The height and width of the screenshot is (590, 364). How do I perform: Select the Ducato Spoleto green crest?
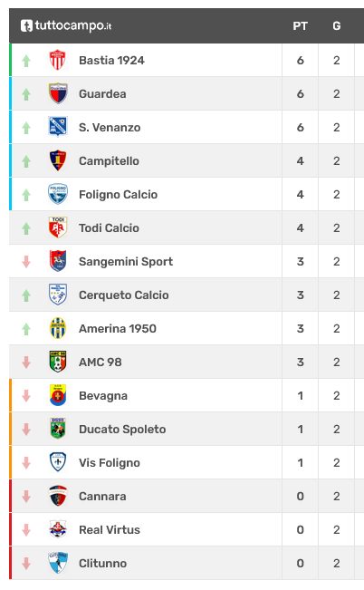[58, 429]
